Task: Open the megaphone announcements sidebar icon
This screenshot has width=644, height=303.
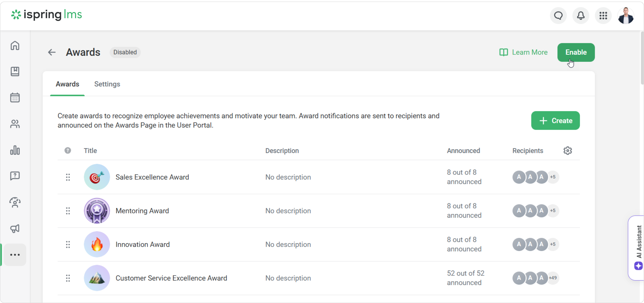Action: tap(15, 229)
